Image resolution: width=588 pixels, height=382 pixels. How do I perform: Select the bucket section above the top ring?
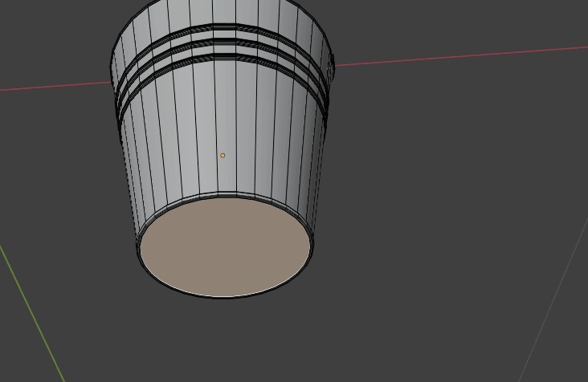click(225, 14)
